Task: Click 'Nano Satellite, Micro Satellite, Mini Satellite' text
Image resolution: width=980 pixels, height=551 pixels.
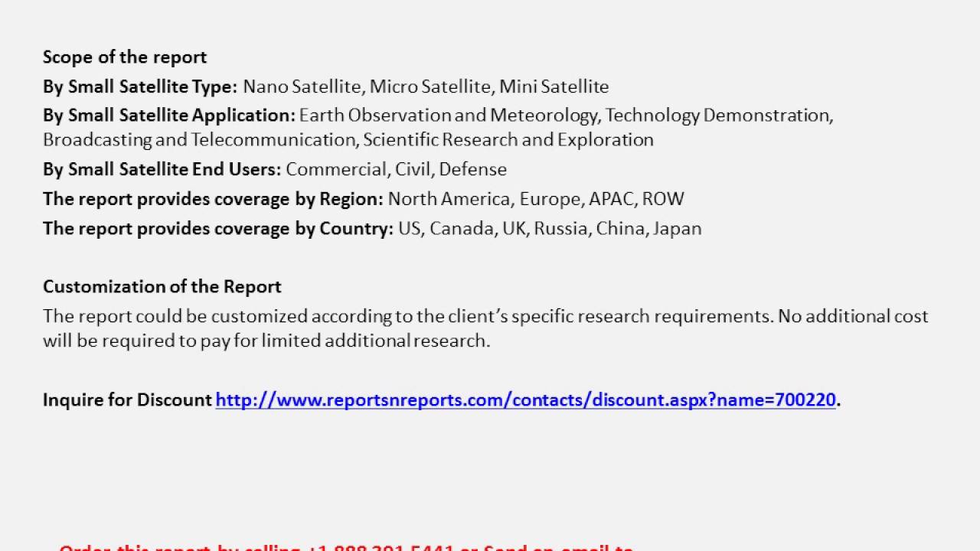Action: point(426,86)
